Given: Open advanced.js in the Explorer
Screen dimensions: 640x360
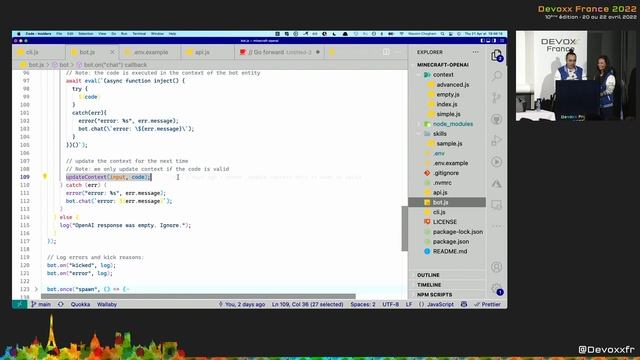Looking at the screenshot, I should click(x=453, y=84).
